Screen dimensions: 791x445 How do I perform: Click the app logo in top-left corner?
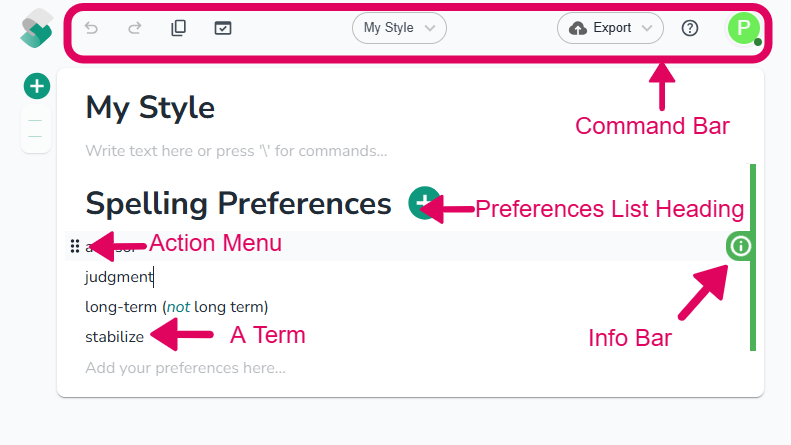[36, 29]
